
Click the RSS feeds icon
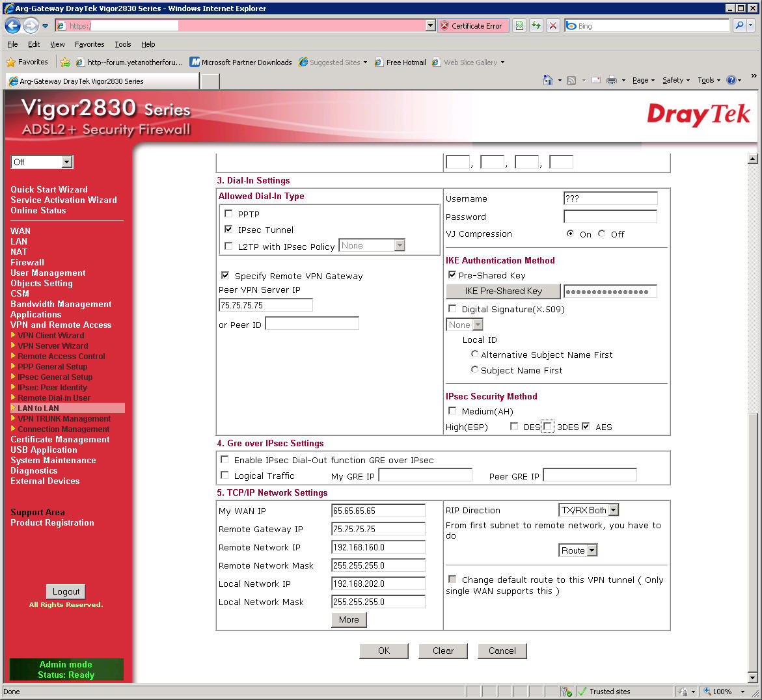[571, 80]
